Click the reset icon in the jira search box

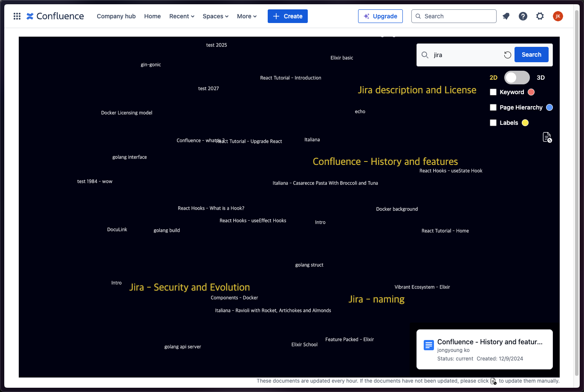(507, 55)
